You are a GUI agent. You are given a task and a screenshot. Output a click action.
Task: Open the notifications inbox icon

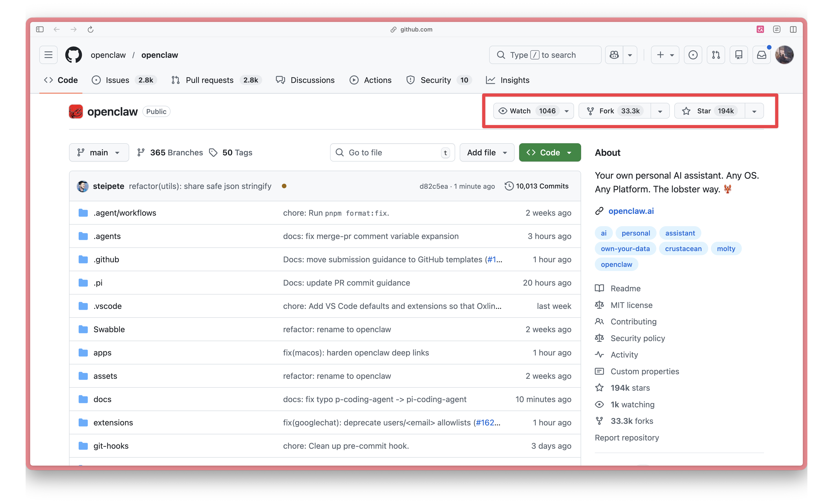click(761, 55)
